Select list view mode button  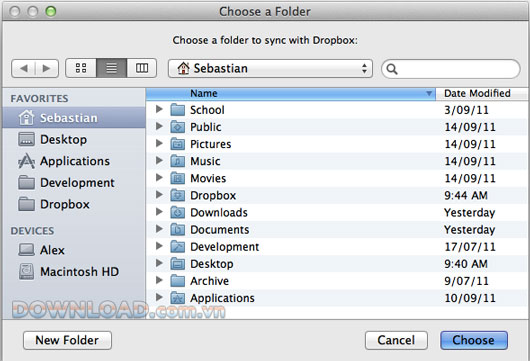(x=112, y=68)
